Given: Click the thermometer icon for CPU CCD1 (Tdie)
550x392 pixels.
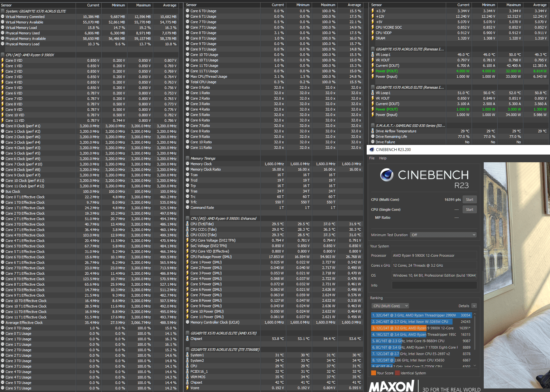Looking at the screenshot, I should (x=188, y=229).
